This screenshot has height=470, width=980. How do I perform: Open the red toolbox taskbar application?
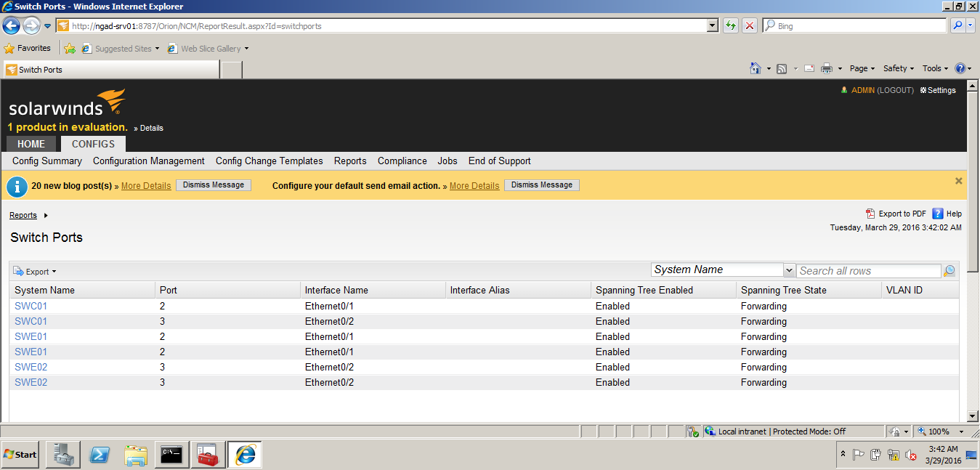tap(208, 455)
